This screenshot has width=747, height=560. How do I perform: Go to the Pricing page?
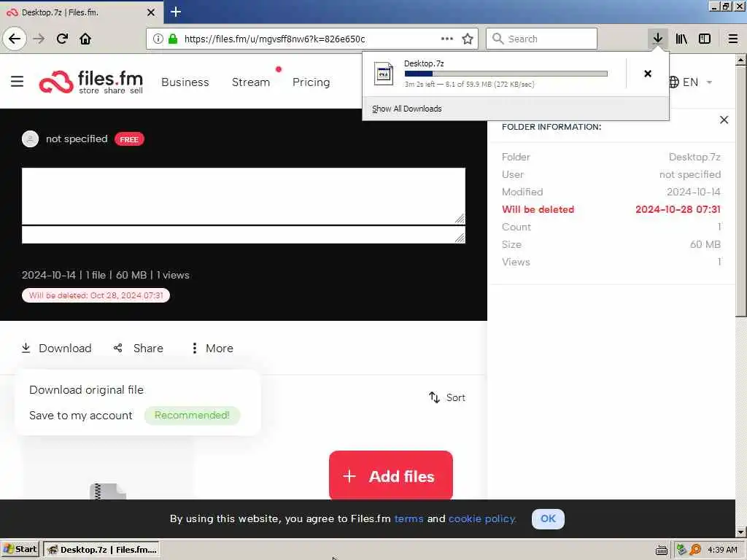311,82
